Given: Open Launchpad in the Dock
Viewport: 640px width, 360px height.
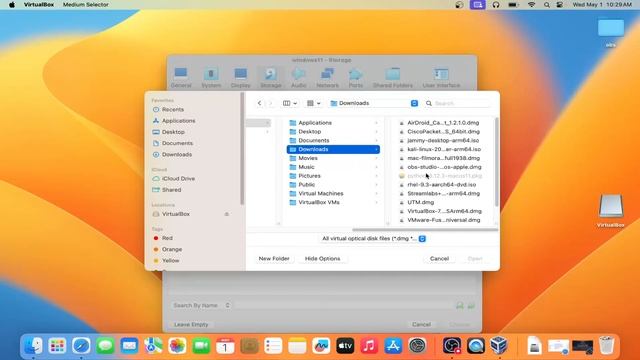Looking at the screenshot, I should click(x=57, y=346).
